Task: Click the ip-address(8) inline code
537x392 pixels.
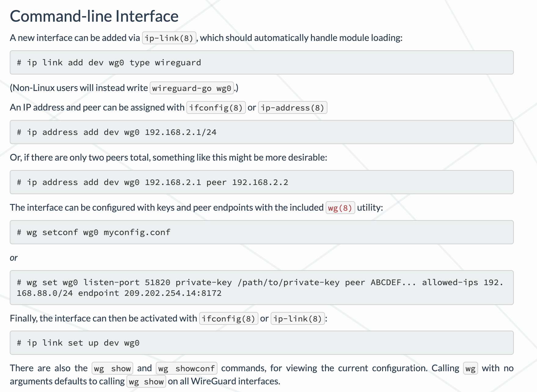Action: pyautogui.click(x=293, y=108)
